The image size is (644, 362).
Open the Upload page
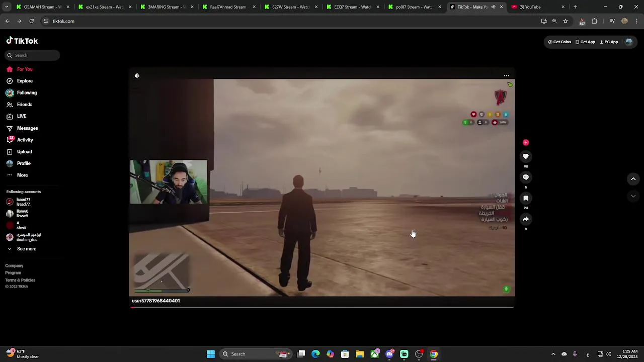tap(19, 152)
